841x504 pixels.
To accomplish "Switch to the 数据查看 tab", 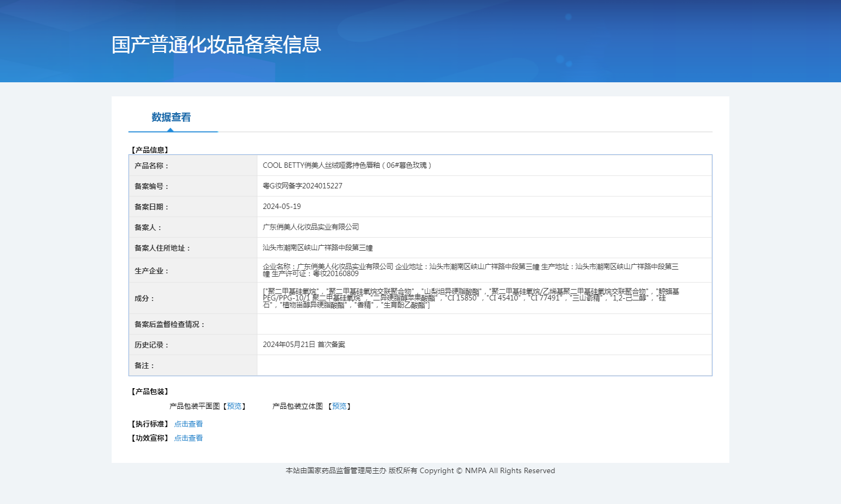I will (171, 117).
